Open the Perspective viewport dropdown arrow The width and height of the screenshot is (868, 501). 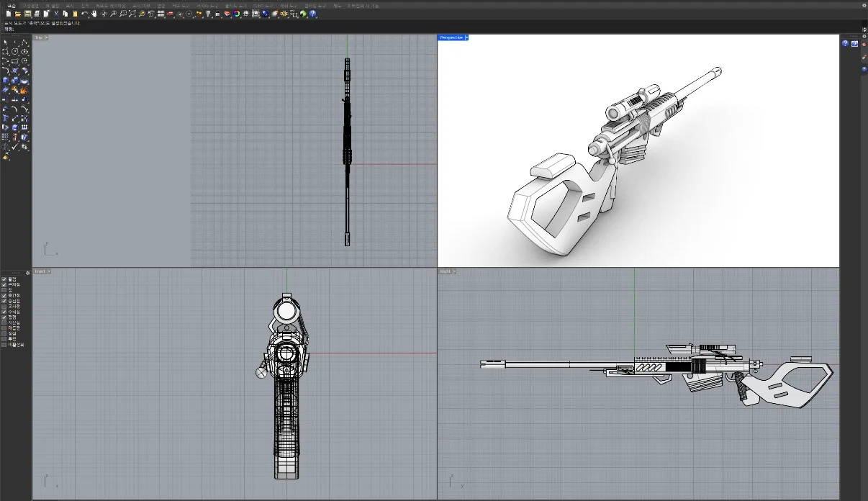466,37
